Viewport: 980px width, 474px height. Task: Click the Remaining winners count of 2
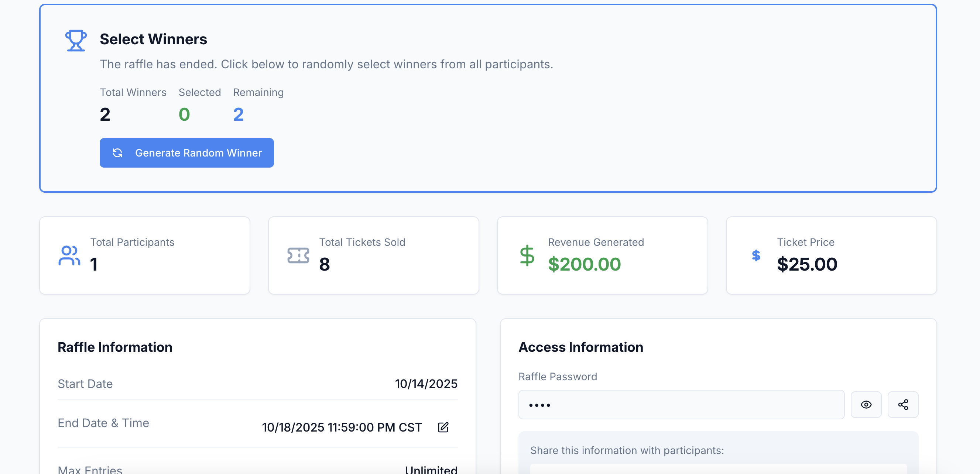238,114
